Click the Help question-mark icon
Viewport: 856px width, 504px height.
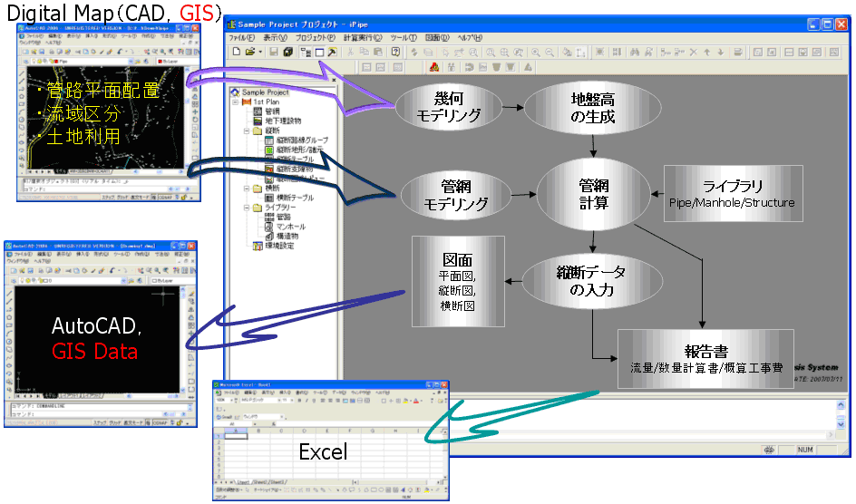(395, 53)
